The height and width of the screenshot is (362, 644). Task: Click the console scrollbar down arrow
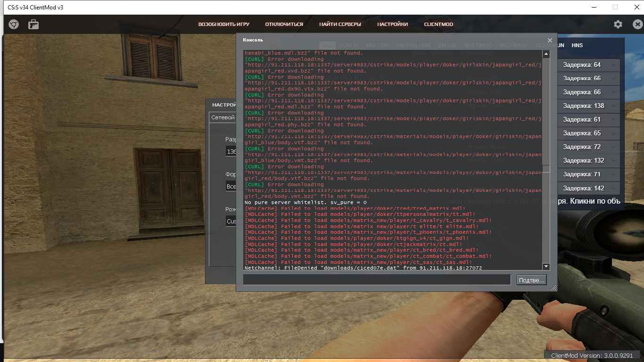tap(546, 266)
